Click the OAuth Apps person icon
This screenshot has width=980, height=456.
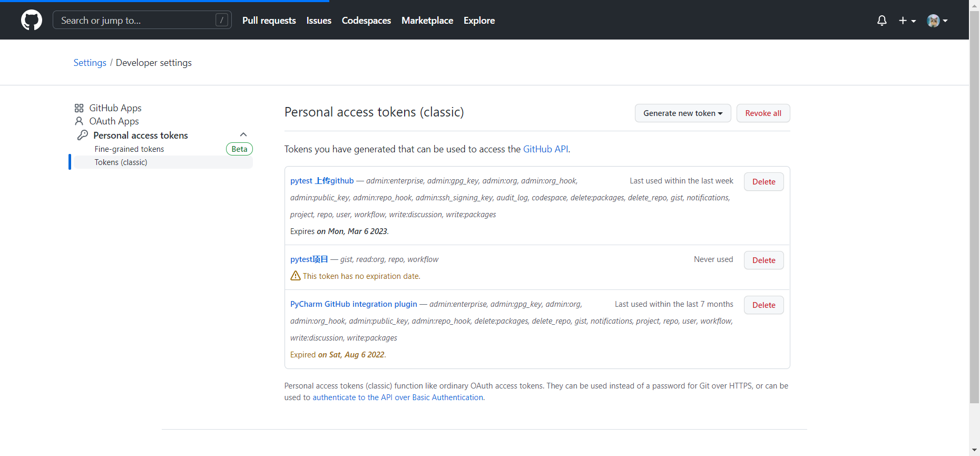point(79,121)
